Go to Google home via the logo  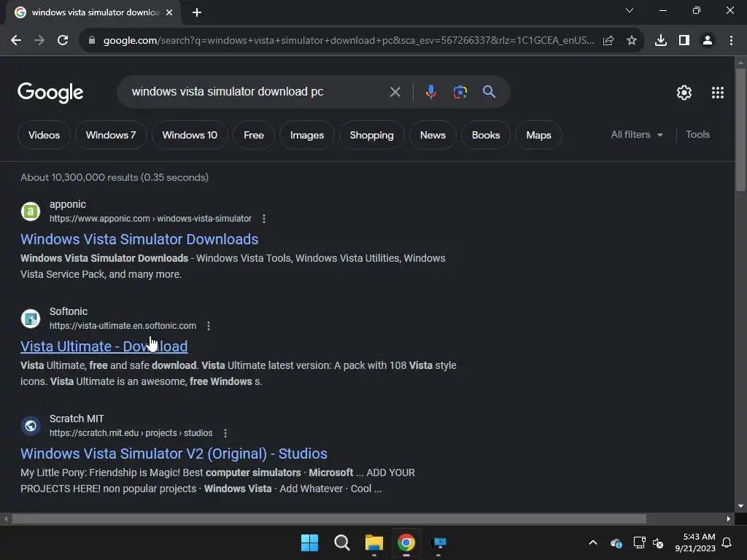point(50,93)
